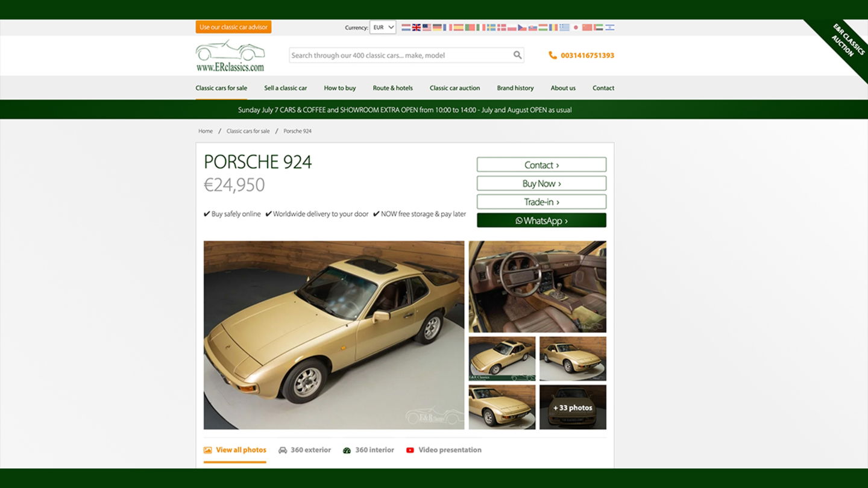Select the Hungarian flag
Image resolution: width=868 pixels, height=488 pixels.
[543, 27]
